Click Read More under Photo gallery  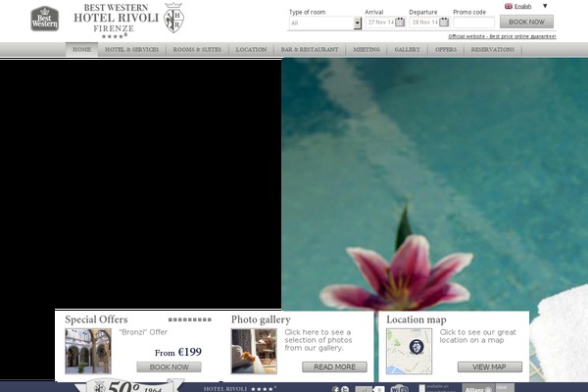[334, 367]
